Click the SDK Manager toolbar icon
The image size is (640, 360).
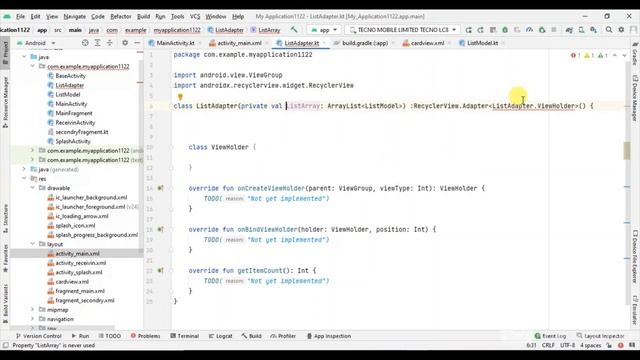tap(593, 30)
